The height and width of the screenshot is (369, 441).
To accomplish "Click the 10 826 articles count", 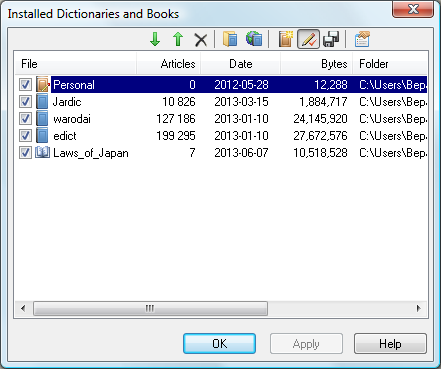I will pos(179,102).
